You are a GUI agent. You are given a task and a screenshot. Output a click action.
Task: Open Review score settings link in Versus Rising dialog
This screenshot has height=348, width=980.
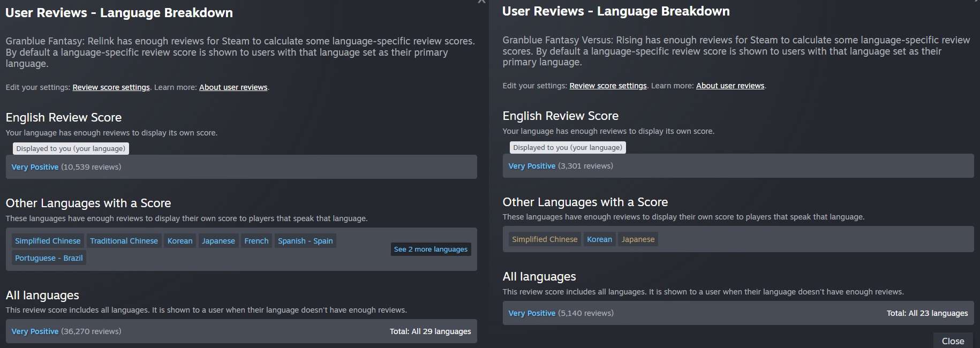pos(608,86)
